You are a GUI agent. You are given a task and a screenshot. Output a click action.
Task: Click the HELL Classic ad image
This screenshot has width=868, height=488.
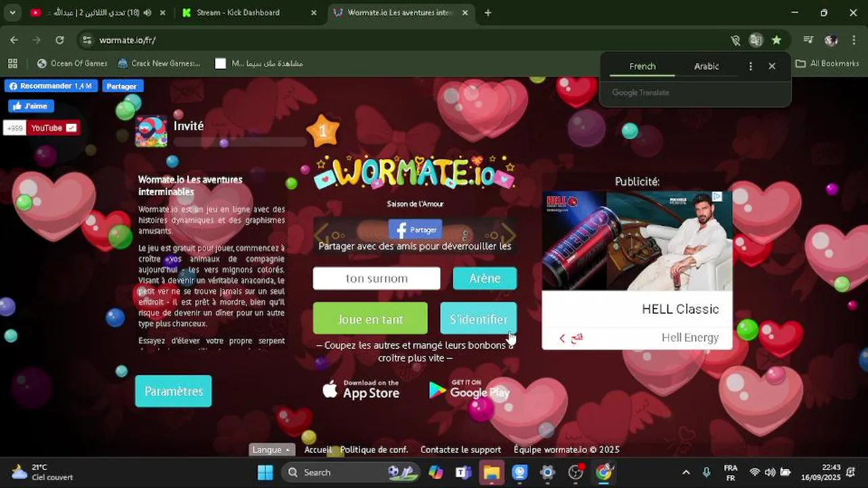(637, 241)
